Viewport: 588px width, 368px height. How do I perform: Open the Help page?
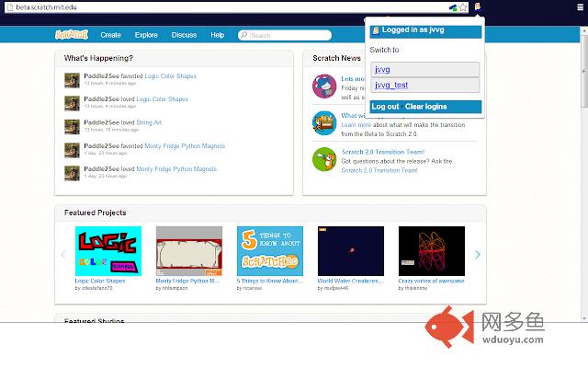pos(218,35)
